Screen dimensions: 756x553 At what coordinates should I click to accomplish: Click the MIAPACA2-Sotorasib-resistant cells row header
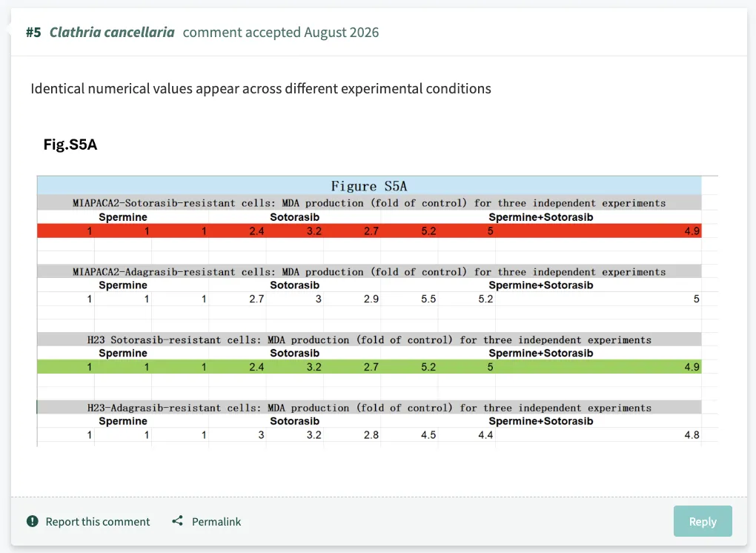coord(369,203)
